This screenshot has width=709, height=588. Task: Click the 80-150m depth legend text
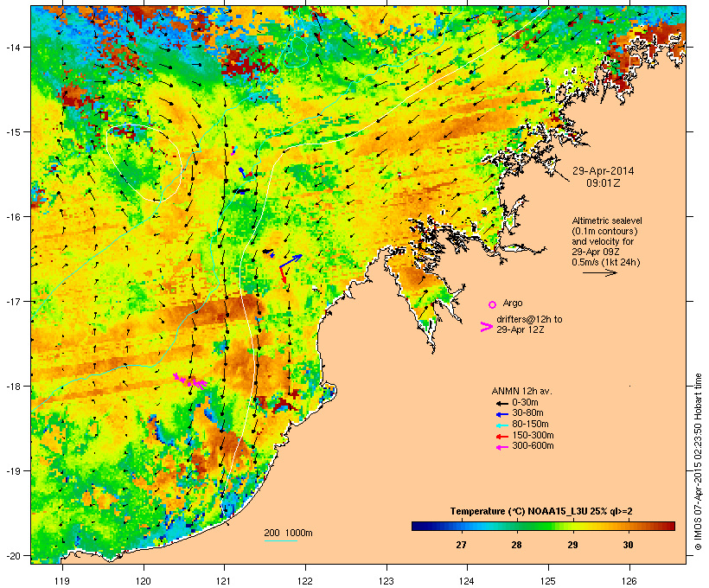(x=530, y=425)
